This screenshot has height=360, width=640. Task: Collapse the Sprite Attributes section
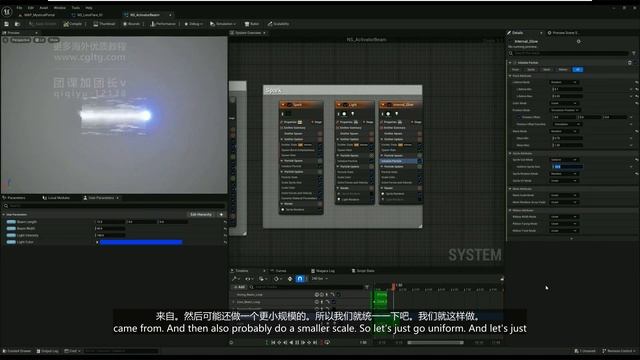(510, 153)
